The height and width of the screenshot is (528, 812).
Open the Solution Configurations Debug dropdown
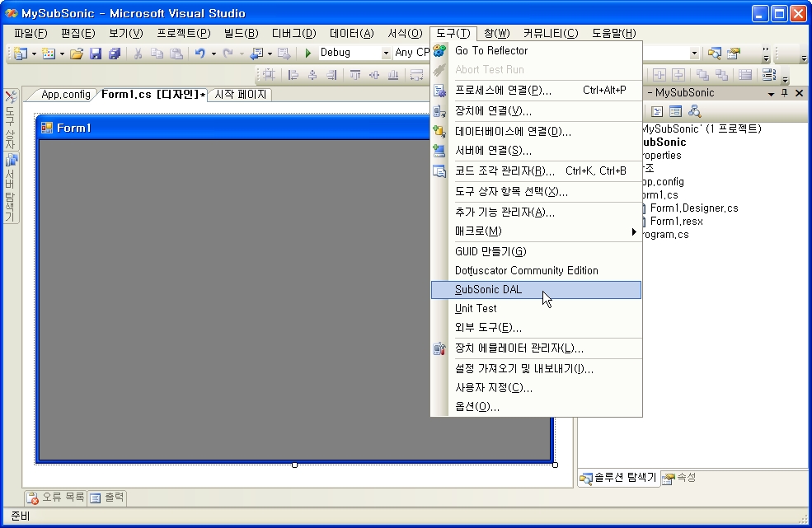[386, 53]
